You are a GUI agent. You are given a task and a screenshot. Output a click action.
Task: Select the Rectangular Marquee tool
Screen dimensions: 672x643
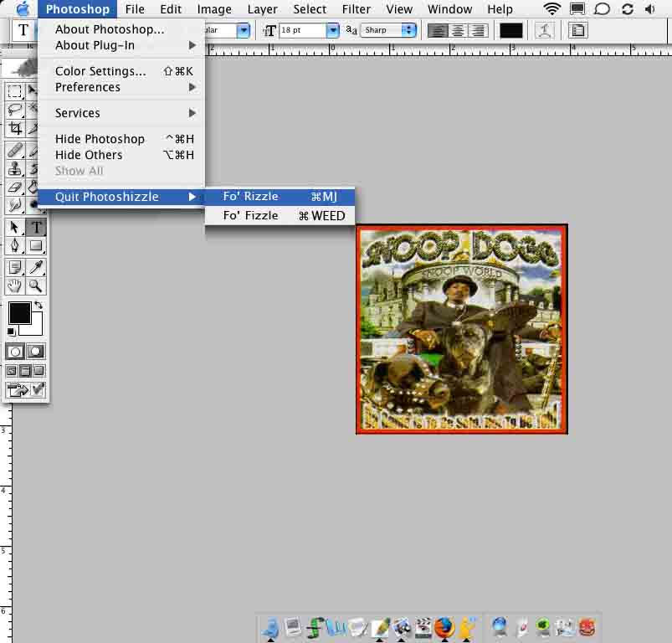tap(14, 91)
